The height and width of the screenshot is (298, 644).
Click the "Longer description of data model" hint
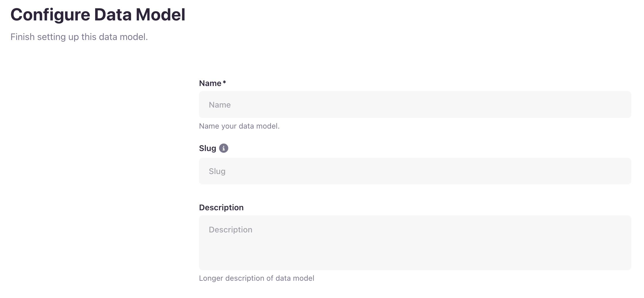(256, 278)
